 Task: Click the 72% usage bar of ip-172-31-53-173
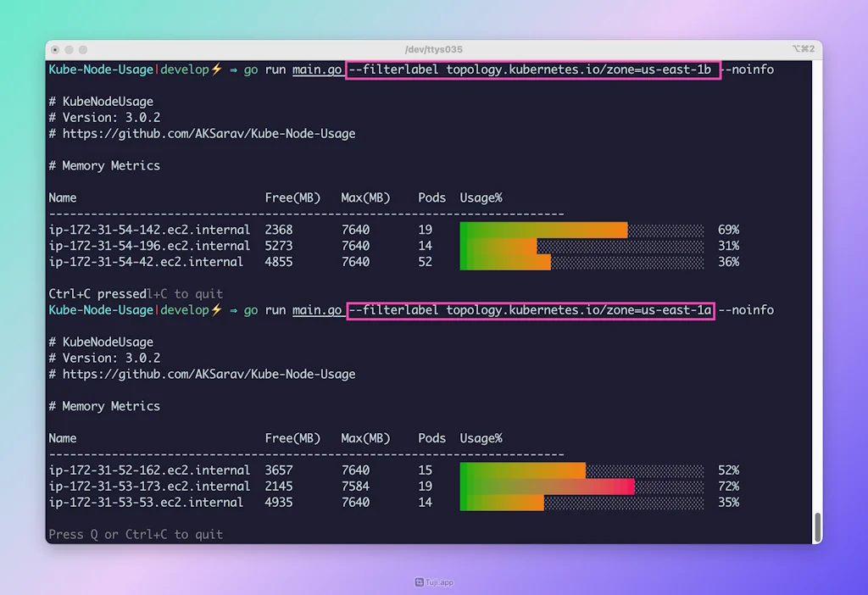547,487
